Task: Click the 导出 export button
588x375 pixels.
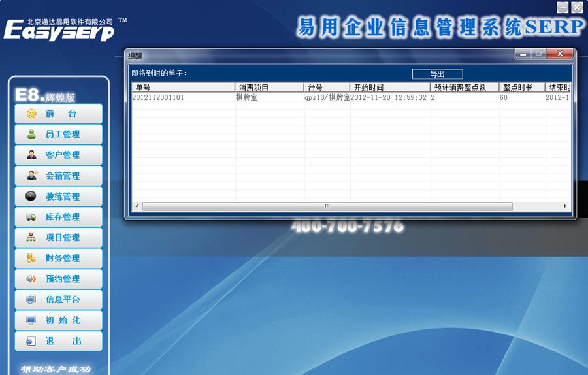Action: (437, 74)
